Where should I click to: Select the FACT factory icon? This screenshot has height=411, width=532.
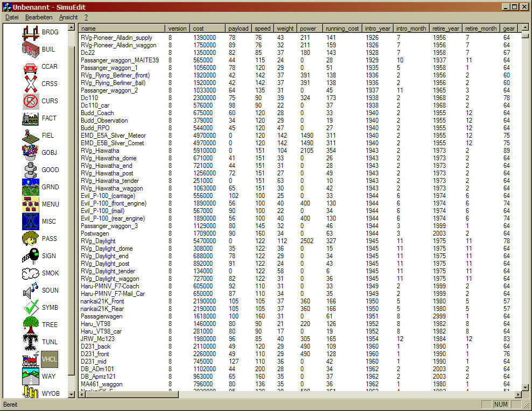(x=31, y=118)
